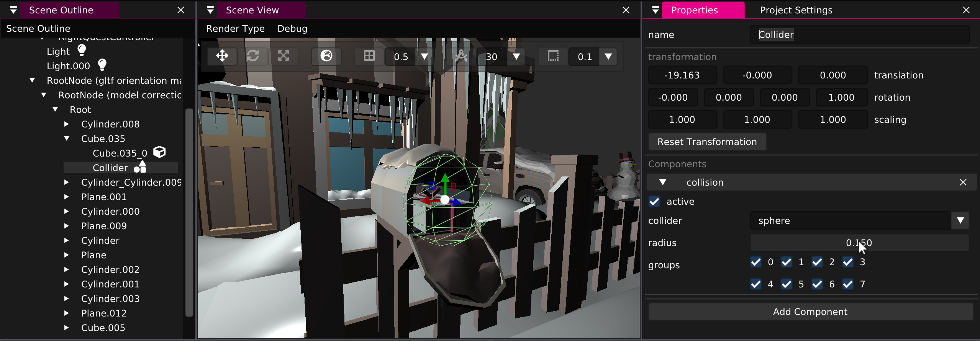The height and width of the screenshot is (341, 980).
Task: Open the angle snap 30 dropdown arrow
Action: tap(516, 56)
